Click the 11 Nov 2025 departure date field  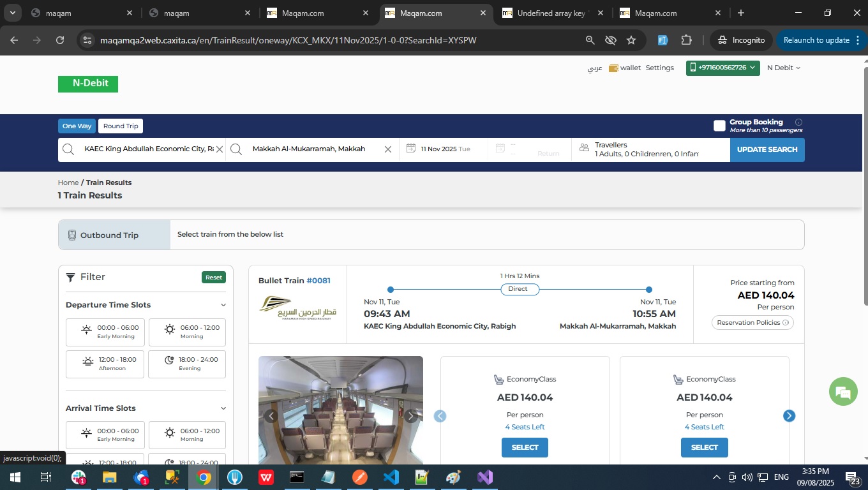point(444,149)
